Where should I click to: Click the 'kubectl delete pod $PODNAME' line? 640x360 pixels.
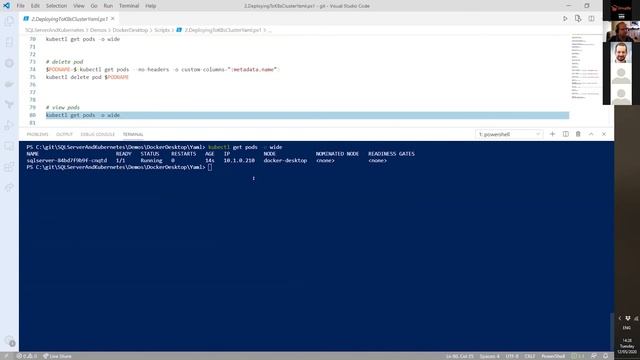click(87, 77)
